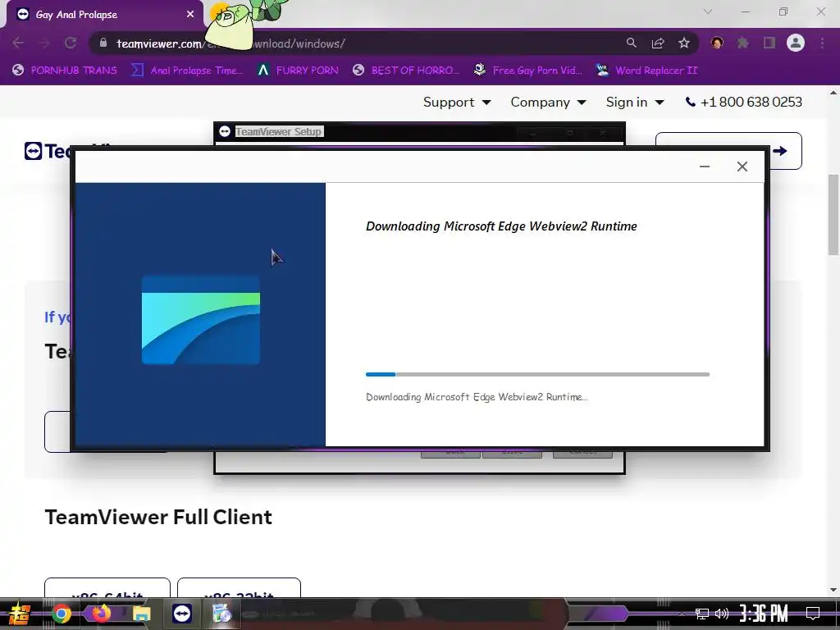Expand the Sign in dropdown
Screen dimensions: 840x630
(x=635, y=102)
